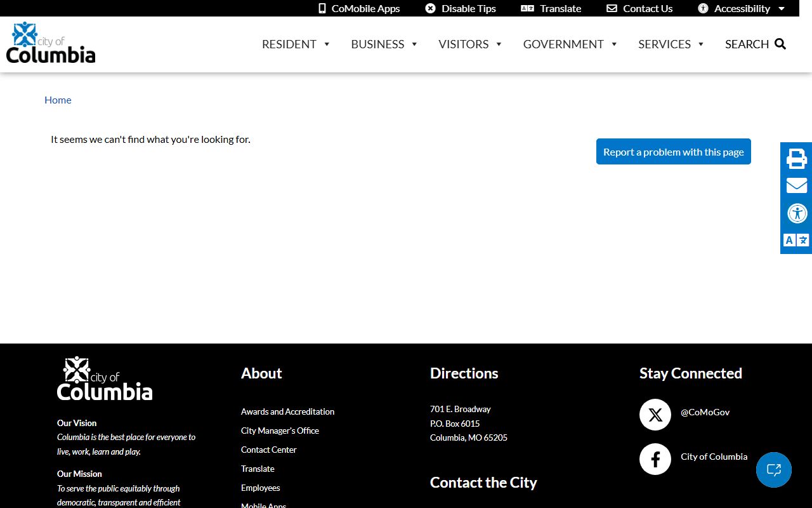Image resolution: width=812 pixels, height=508 pixels.
Task: Open Contact Center footer link
Action: tap(269, 450)
